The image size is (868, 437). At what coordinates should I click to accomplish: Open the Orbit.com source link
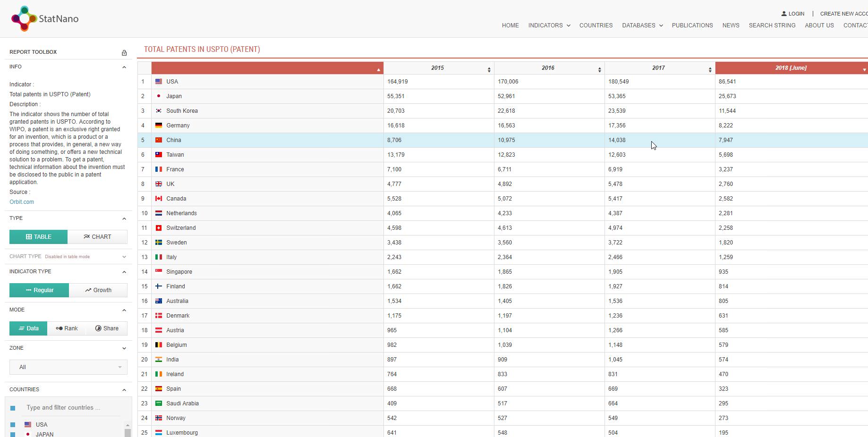click(x=22, y=202)
